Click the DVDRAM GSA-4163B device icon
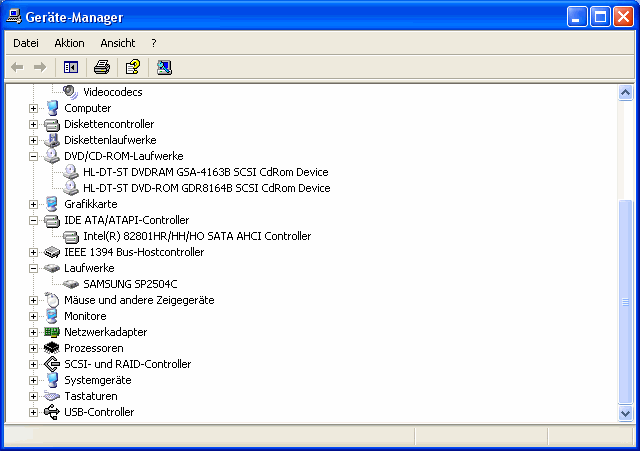Screen dimensions: 640x451 (x=71, y=172)
